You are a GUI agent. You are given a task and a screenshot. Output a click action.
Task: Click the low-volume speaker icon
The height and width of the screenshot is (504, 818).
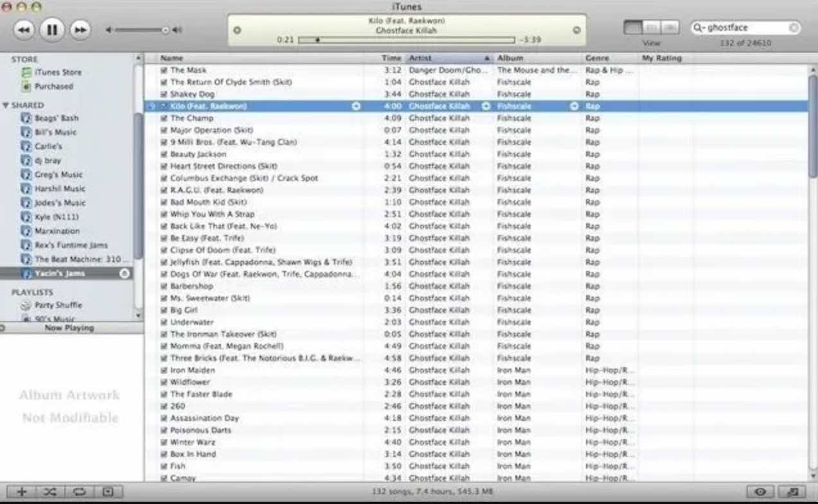pos(109,30)
